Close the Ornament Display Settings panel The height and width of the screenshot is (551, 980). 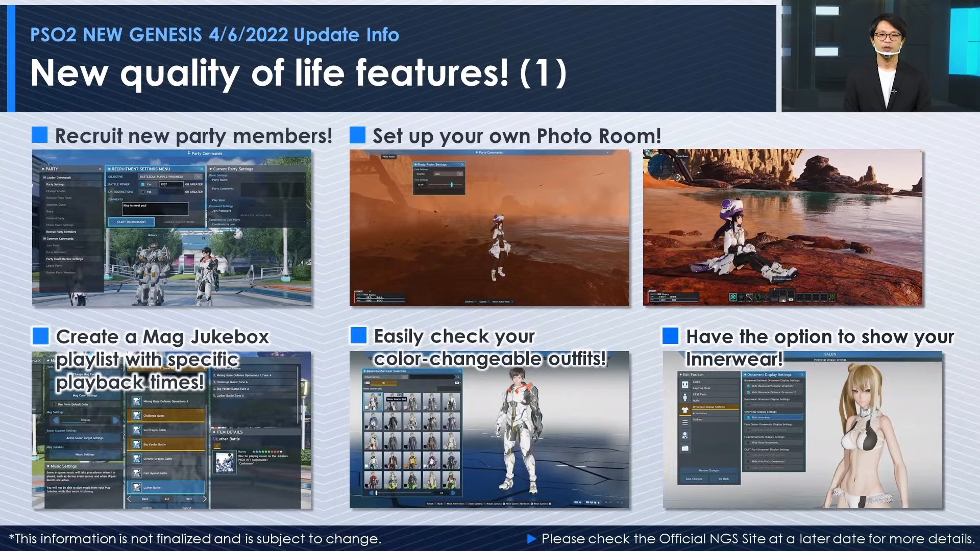click(802, 374)
